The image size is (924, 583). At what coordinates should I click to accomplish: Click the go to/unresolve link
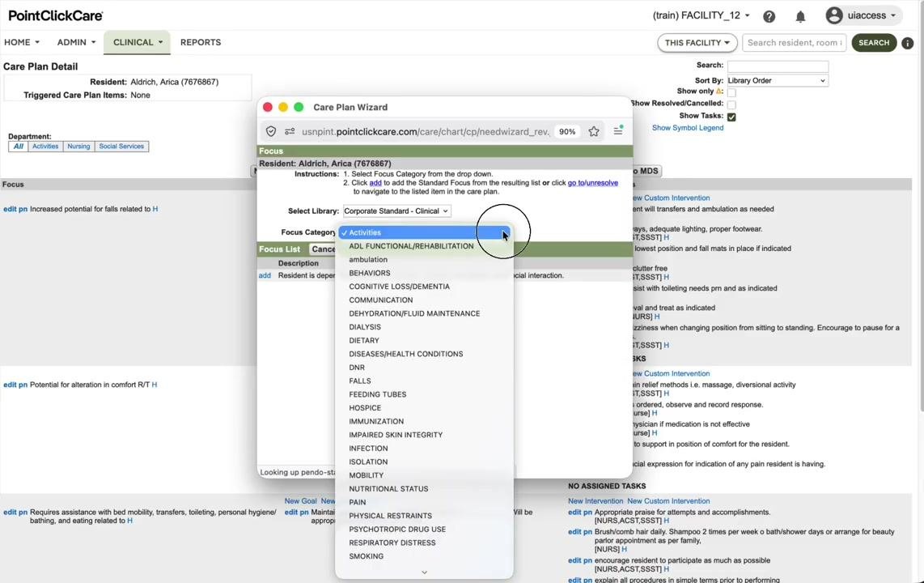pos(593,183)
